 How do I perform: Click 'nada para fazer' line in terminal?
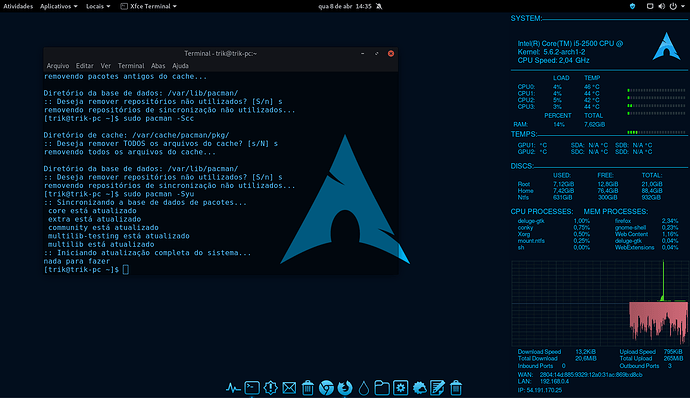(x=77, y=261)
